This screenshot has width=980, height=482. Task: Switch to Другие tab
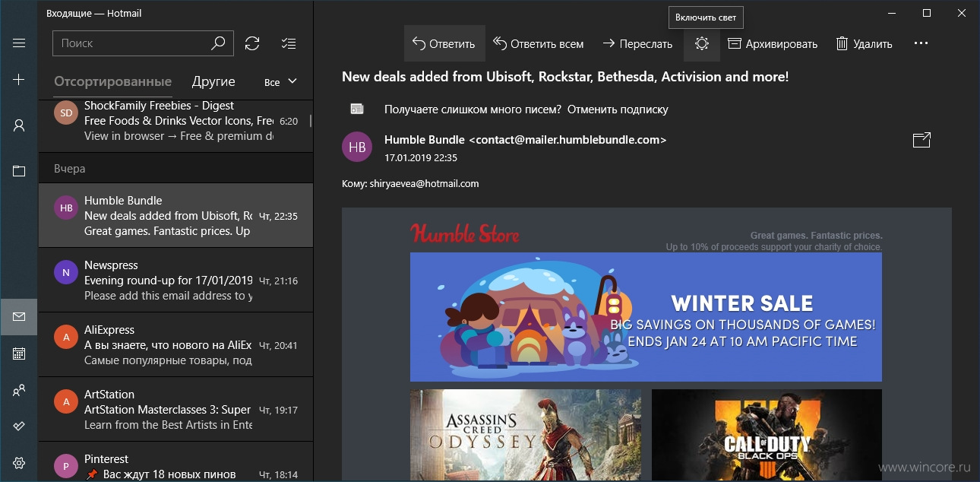[213, 81]
